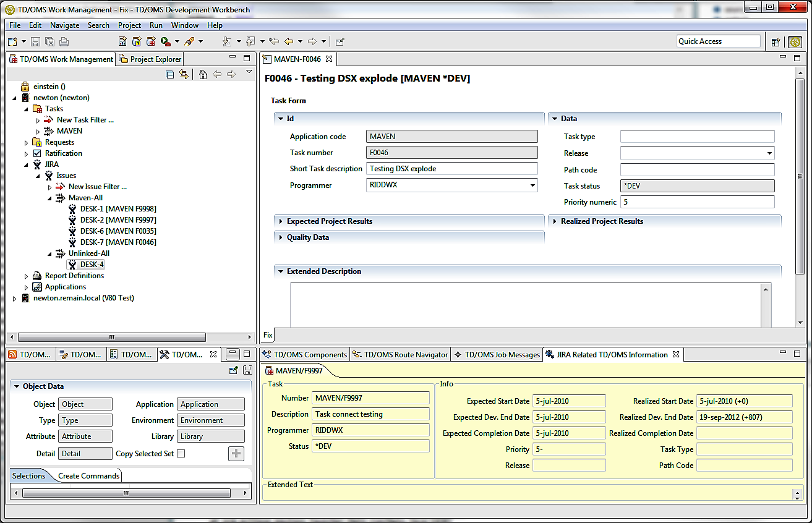Open the Release dropdown in the Data section
812x523 pixels.
770,152
